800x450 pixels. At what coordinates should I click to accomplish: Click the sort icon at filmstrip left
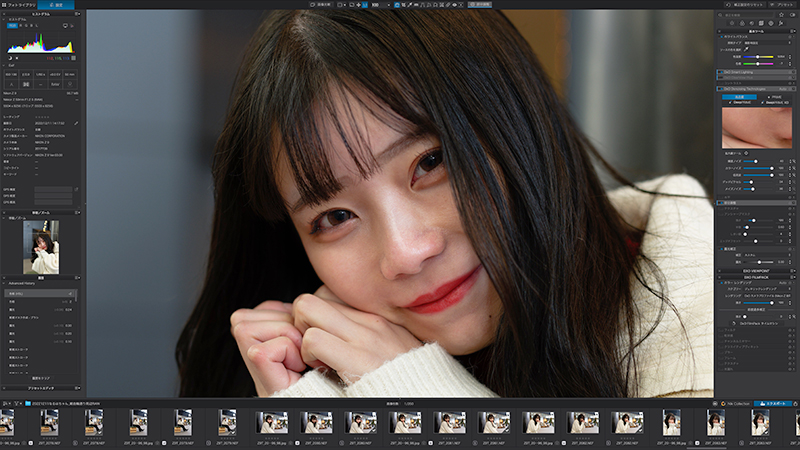5,404
